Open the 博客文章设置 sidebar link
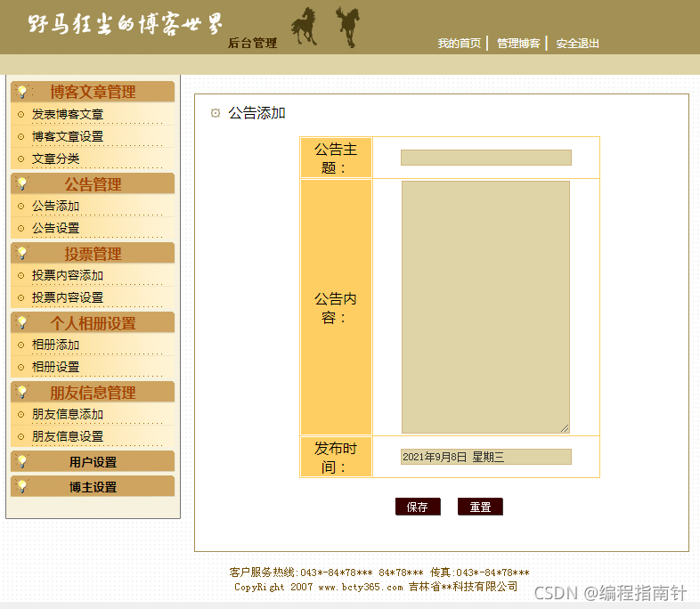 (68, 136)
